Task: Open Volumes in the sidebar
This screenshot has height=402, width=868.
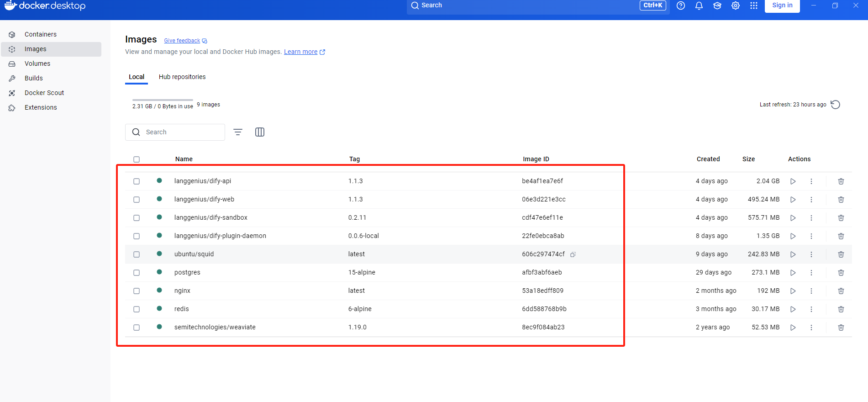Action: point(51,64)
